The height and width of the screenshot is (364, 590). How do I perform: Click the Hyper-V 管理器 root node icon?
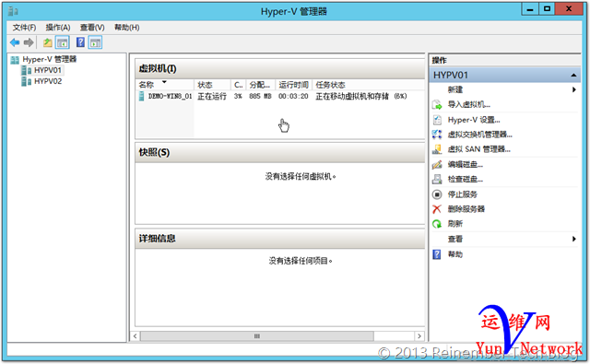(x=15, y=60)
